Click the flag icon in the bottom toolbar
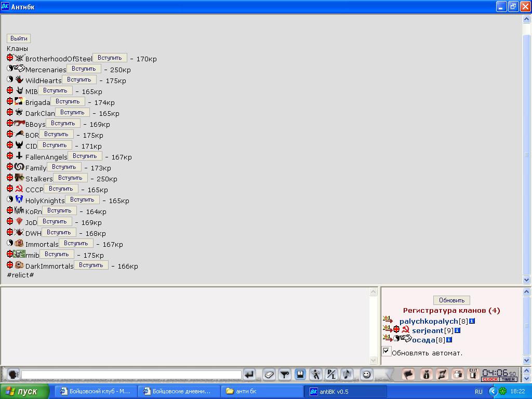The width and height of the screenshot is (532, 399). [x=408, y=375]
